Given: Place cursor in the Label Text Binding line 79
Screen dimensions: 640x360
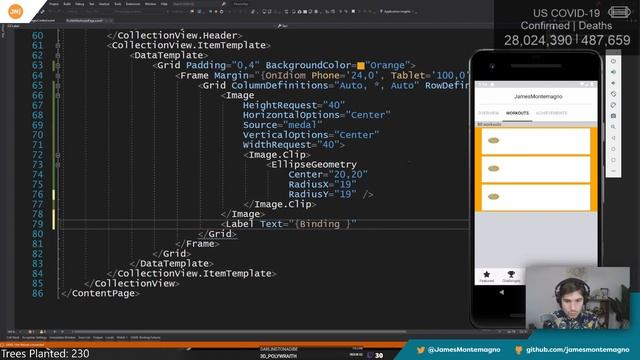Looking at the screenshot, I should pos(289,224).
